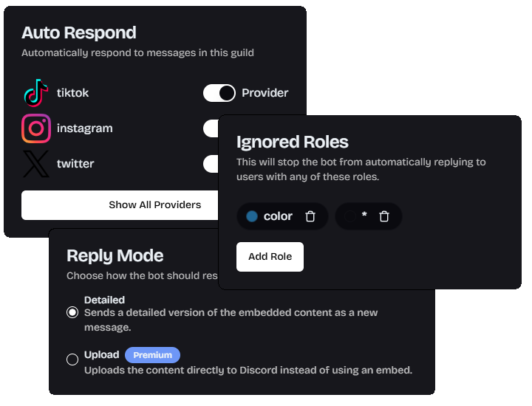This screenshot has height=406, width=532.
Task: Click the color role name label
Action: (x=278, y=216)
